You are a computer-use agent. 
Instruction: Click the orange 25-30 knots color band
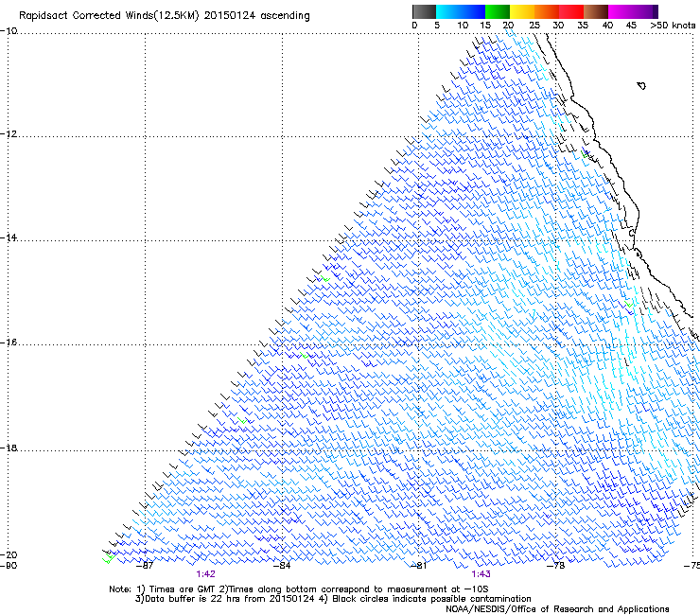coord(547,11)
